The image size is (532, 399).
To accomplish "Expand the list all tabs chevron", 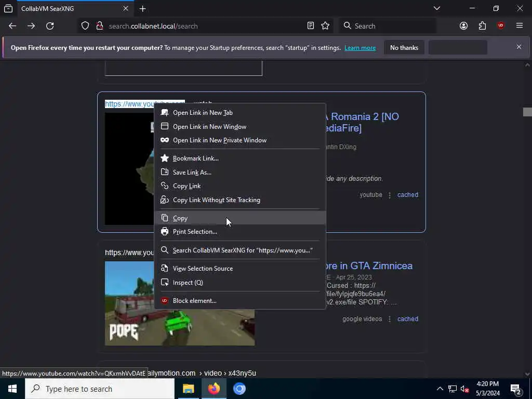I will [437, 8].
